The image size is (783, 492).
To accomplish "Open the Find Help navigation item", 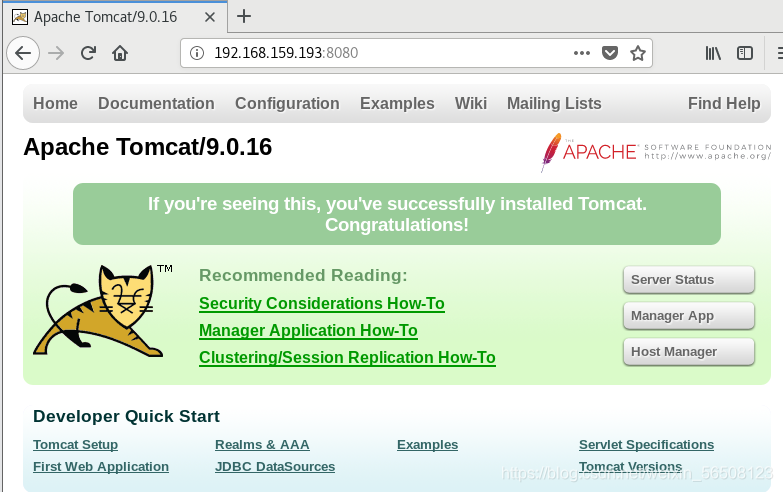I will click(724, 103).
